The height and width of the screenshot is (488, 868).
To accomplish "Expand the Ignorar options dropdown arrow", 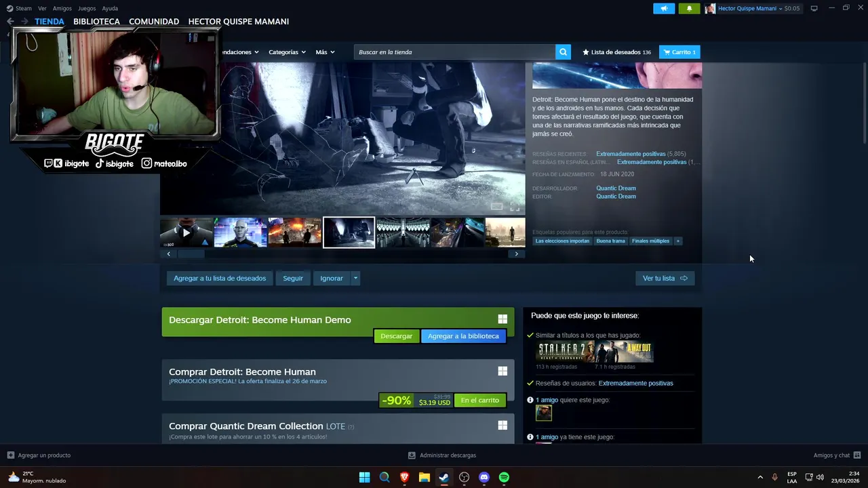I will tap(355, 278).
